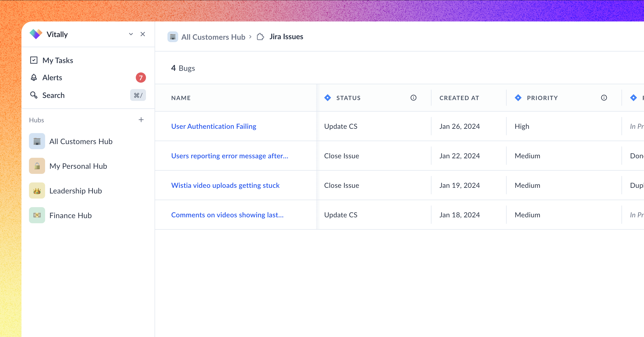Open the User Authentication Failing bug
This screenshot has width=644, height=337.
[214, 126]
